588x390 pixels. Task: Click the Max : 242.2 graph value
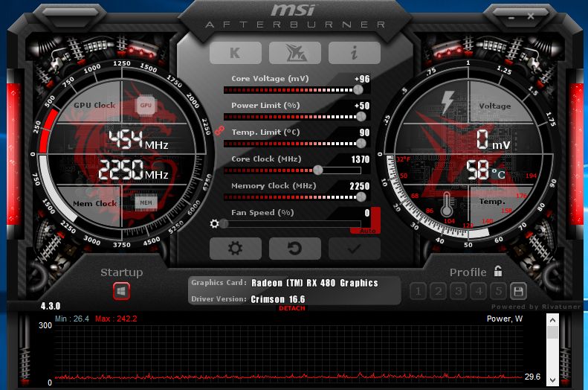(116, 319)
